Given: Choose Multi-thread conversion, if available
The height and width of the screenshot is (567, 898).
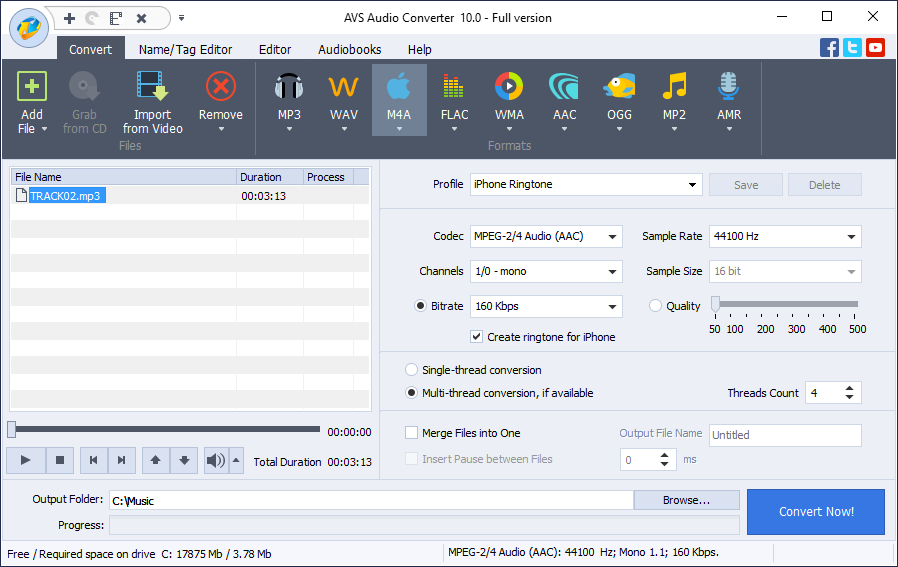Looking at the screenshot, I should (411, 393).
